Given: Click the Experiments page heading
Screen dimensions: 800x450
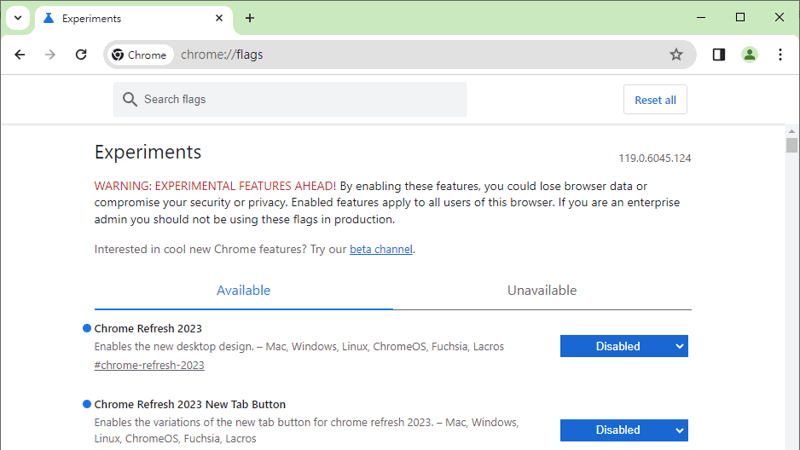Looking at the screenshot, I should coord(148,152).
